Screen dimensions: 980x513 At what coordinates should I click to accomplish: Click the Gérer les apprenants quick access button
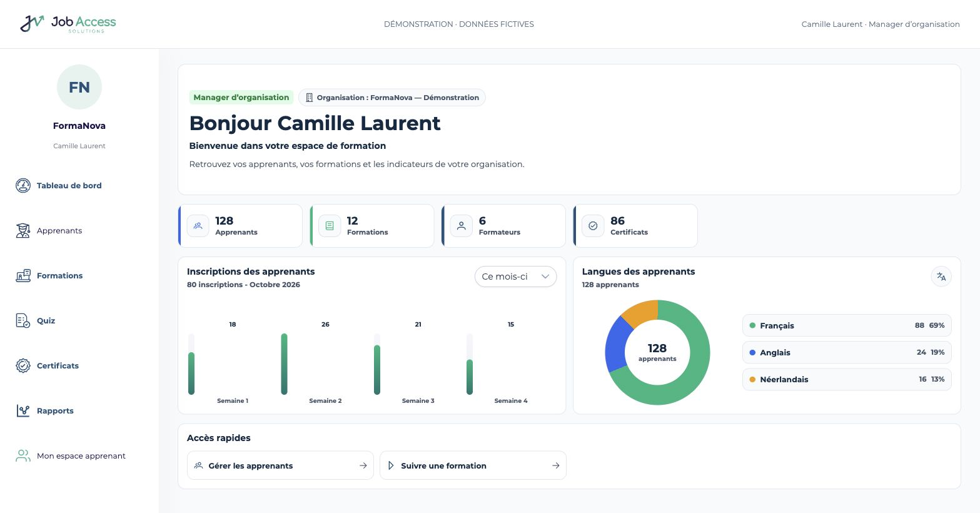280,465
